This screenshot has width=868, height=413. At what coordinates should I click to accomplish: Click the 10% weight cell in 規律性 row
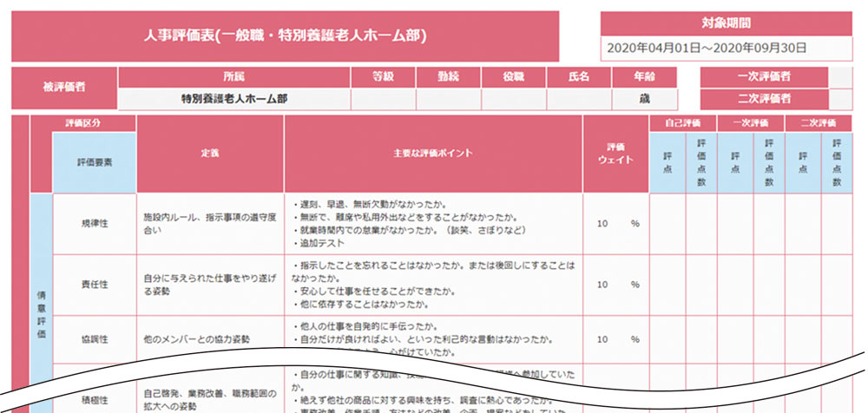pyautogui.click(x=615, y=224)
